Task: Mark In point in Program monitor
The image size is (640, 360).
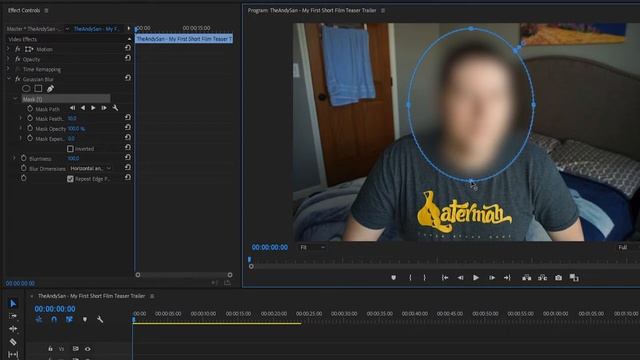Action: 410,278
